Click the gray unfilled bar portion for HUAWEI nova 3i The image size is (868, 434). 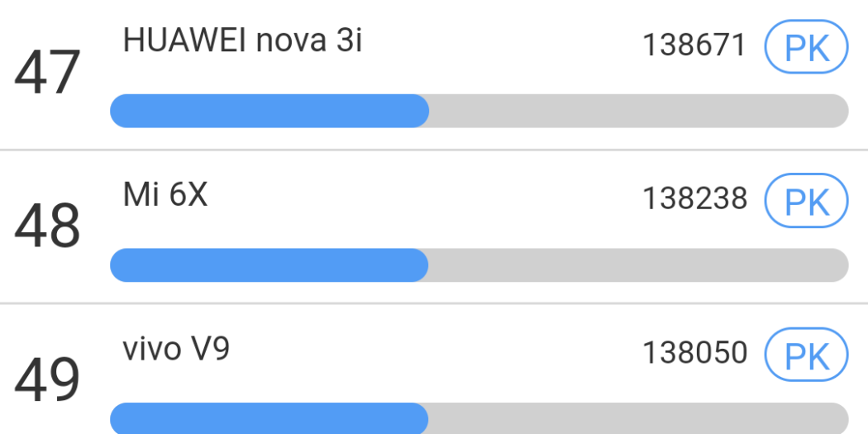(637, 111)
